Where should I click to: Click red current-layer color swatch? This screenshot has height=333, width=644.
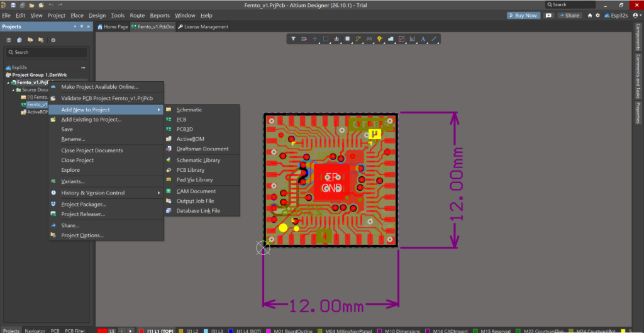coord(102,330)
